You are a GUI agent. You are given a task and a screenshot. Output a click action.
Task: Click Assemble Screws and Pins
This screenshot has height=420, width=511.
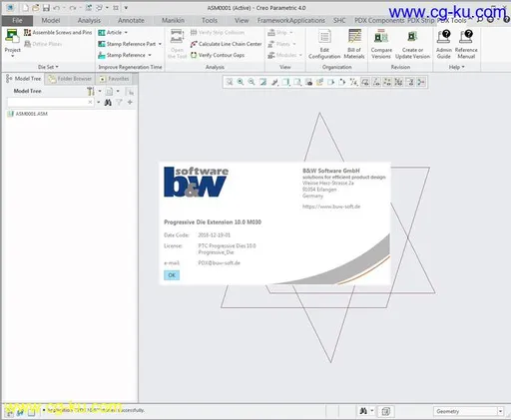point(58,32)
